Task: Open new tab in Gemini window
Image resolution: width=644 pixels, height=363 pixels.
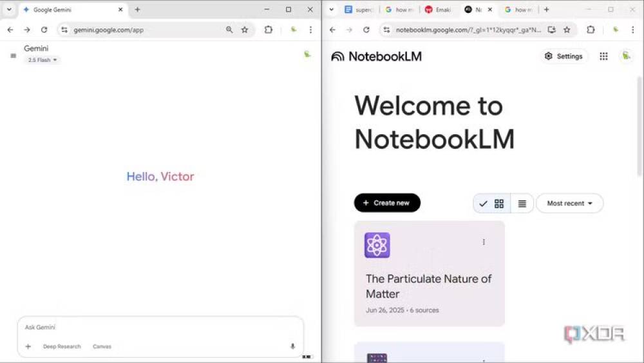Action: (x=138, y=10)
